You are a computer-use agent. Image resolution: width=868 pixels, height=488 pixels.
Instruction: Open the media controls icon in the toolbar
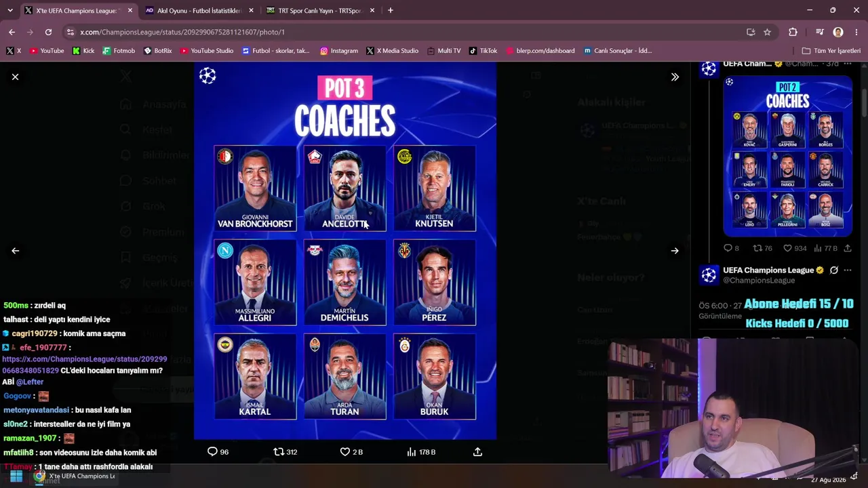[x=819, y=32]
